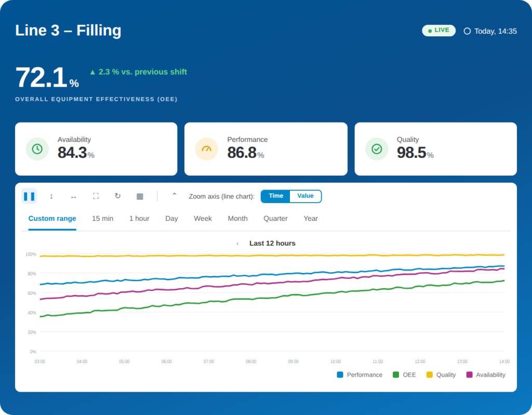This screenshot has height=415, width=532.
Task: Pause the live chart updates
Action: [x=29, y=196]
